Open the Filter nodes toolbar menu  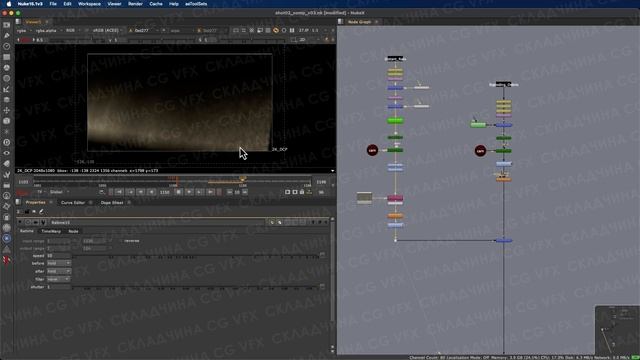pyautogui.click(x=7, y=78)
